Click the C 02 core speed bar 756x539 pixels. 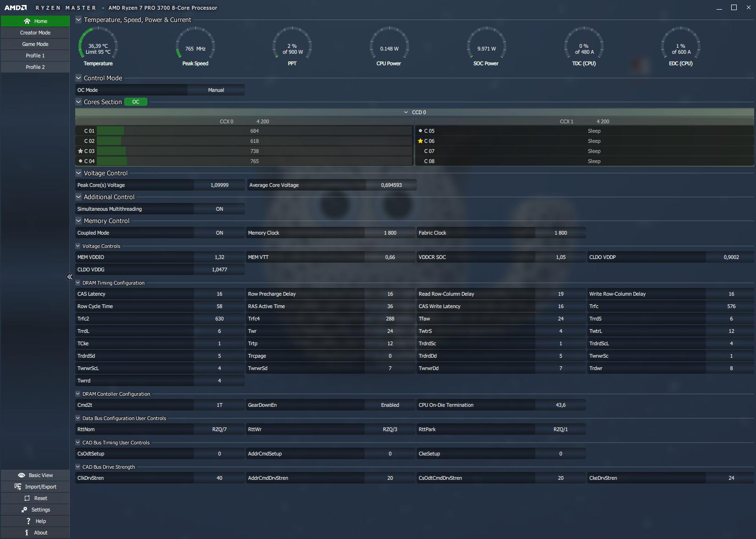pos(255,141)
